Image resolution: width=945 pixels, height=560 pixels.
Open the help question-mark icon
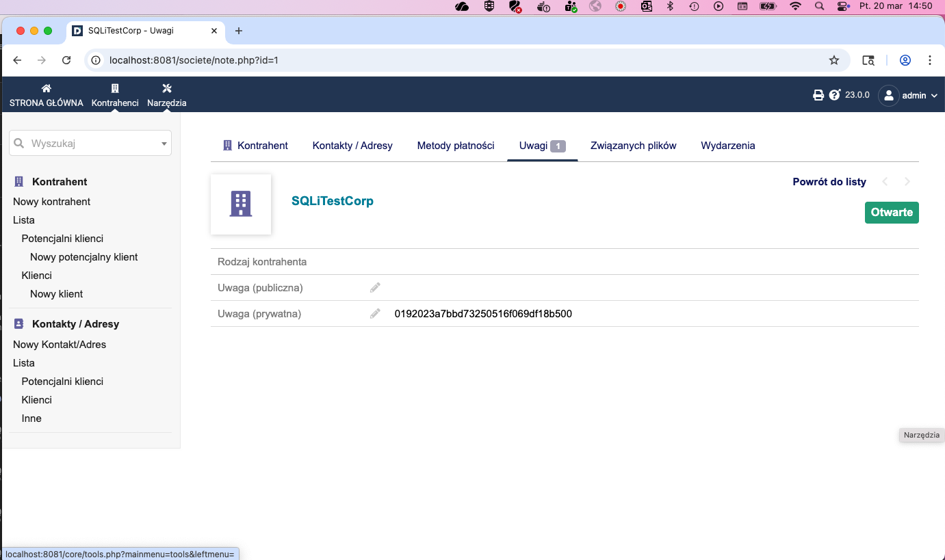click(835, 95)
